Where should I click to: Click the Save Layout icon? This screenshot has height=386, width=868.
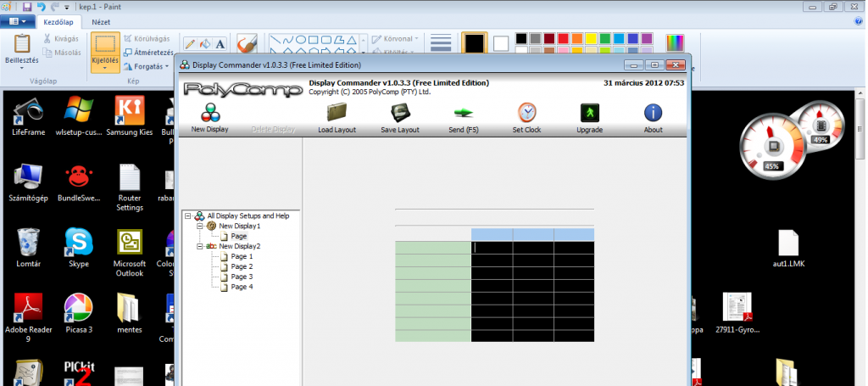coord(400,113)
